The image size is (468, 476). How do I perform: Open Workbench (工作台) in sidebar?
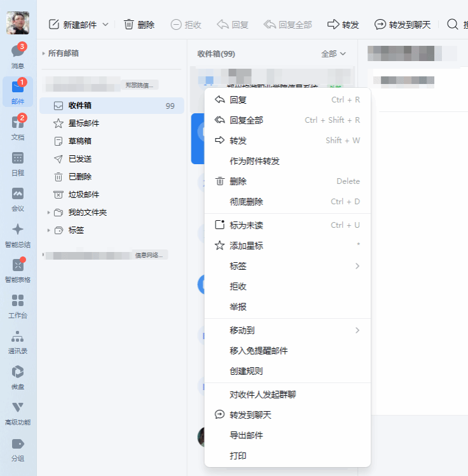18,304
